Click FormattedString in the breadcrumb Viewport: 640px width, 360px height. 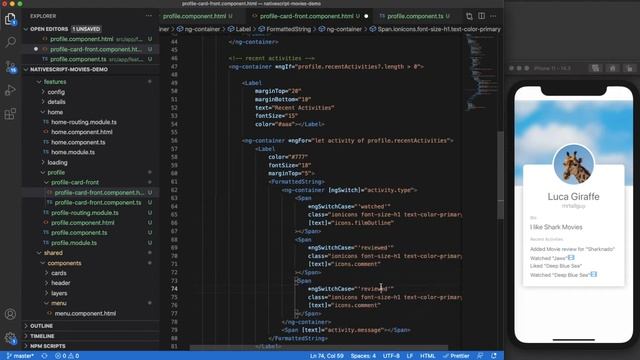(x=289, y=29)
